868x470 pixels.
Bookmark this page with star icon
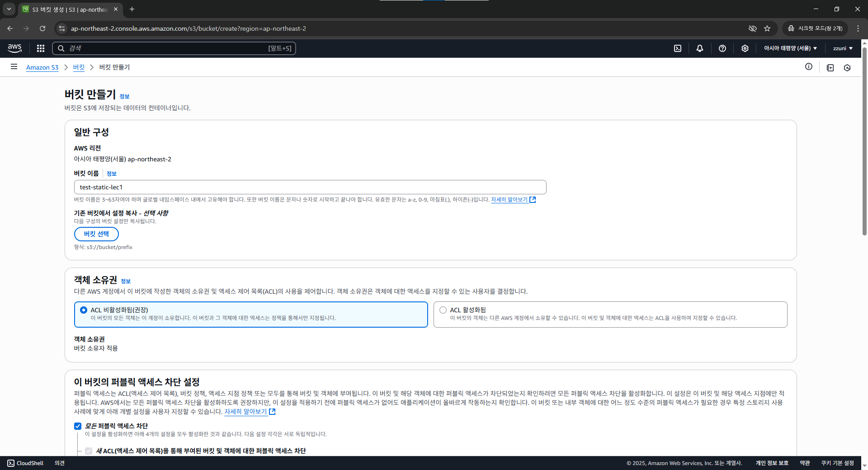click(x=767, y=28)
